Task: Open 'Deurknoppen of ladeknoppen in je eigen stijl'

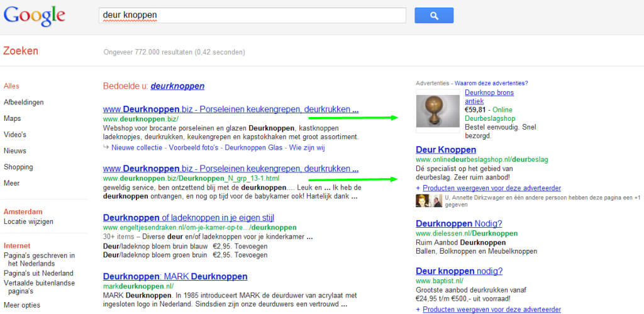Action: pos(189,218)
